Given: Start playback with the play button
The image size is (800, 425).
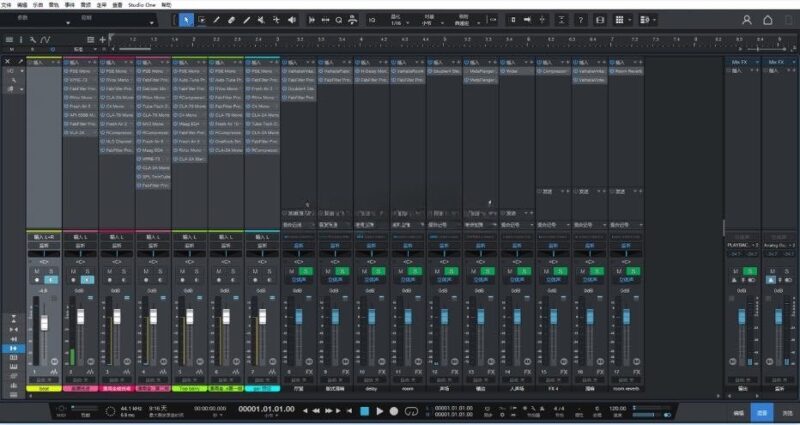Looking at the screenshot, I should 380,411.
